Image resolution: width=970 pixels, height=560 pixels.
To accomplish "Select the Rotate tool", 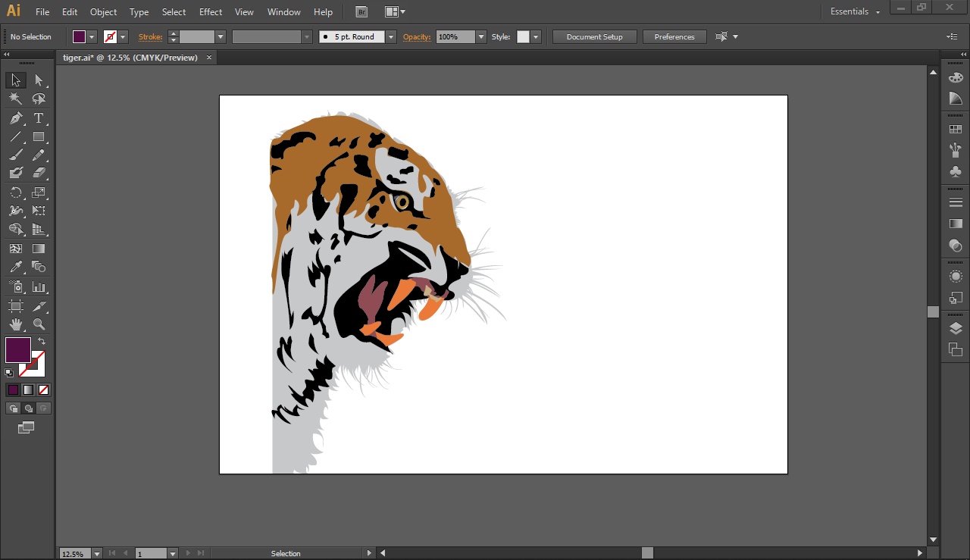I will pyautogui.click(x=16, y=192).
